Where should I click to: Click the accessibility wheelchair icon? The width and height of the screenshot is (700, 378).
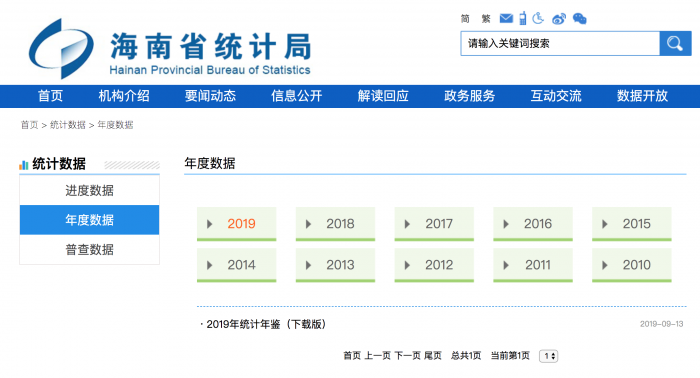tap(538, 18)
